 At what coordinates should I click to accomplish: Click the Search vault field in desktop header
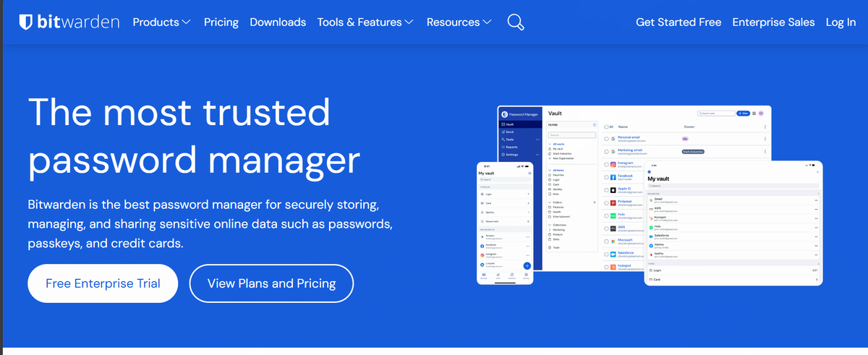pyautogui.click(x=715, y=114)
